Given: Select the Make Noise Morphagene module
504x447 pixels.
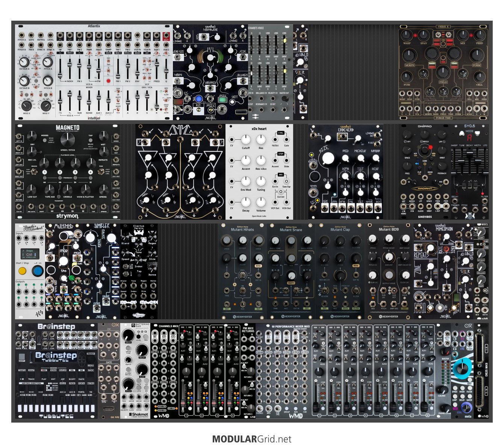Looking at the screenshot, I should (210, 72).
